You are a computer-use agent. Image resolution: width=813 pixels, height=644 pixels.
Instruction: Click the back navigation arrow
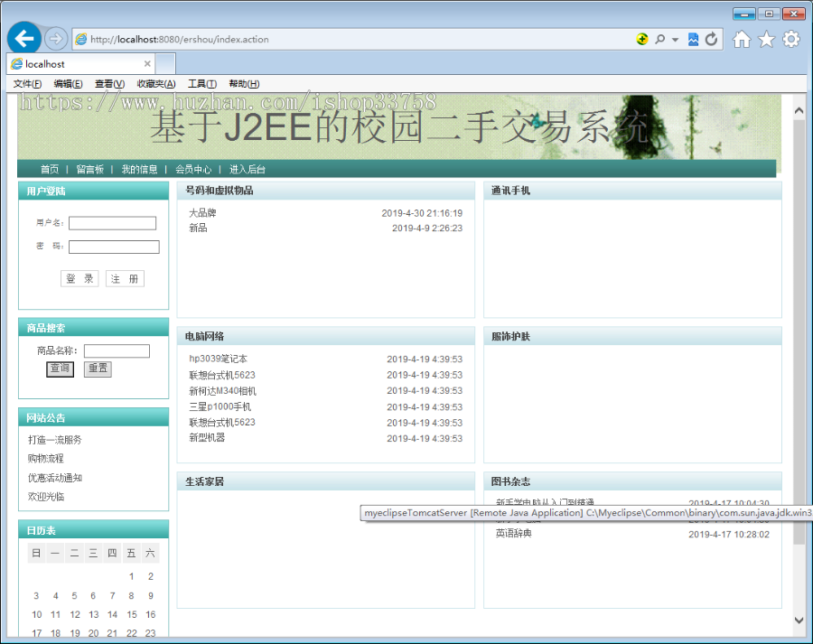(x=23, y=37)
